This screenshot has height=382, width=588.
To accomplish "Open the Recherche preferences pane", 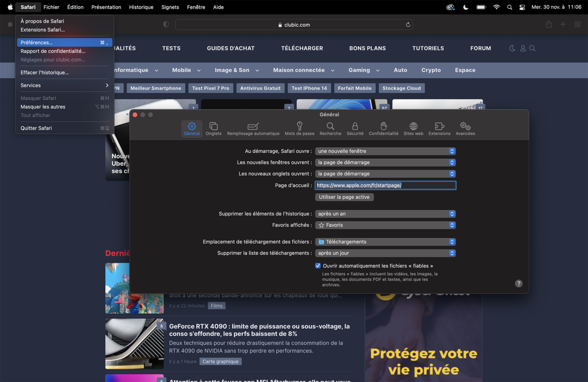I will pos(330,129).
